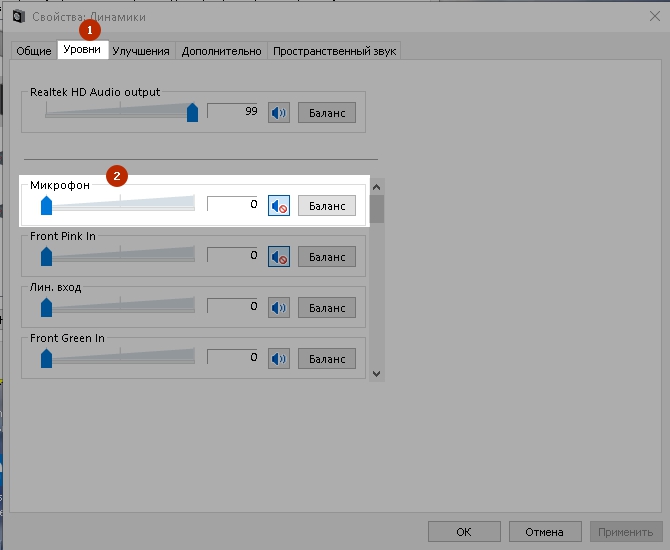
Task: Go to the Дополнительно tab
Action: (223, 51)
